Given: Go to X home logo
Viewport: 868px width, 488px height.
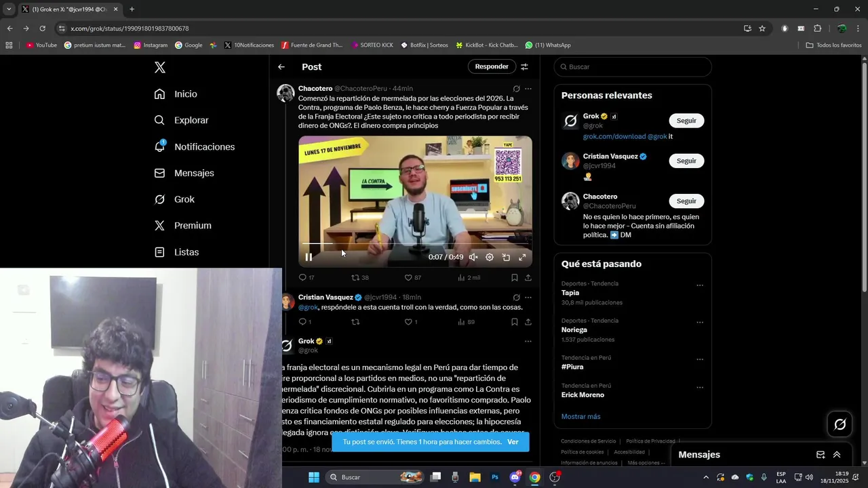Looking at the screenshot, I should [160, 67].
